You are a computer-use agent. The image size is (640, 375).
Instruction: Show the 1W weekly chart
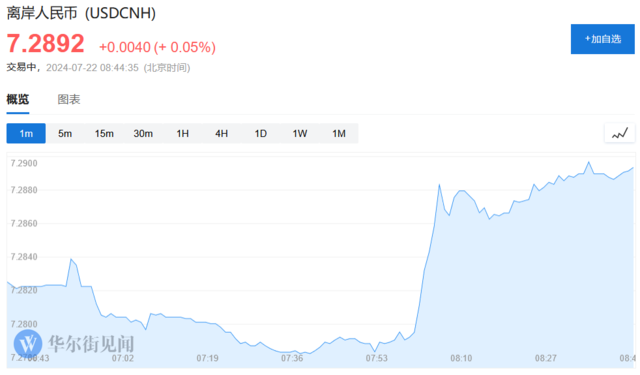pos(300,133)
